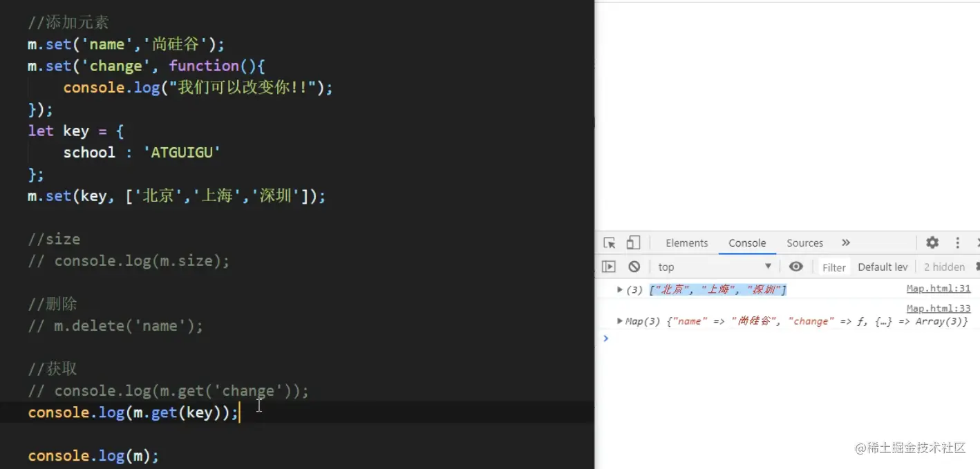980x469 pixels.
Task: Click the commented console.log(m.size) line
Action: pyautogui.click(x=129, y=260)
